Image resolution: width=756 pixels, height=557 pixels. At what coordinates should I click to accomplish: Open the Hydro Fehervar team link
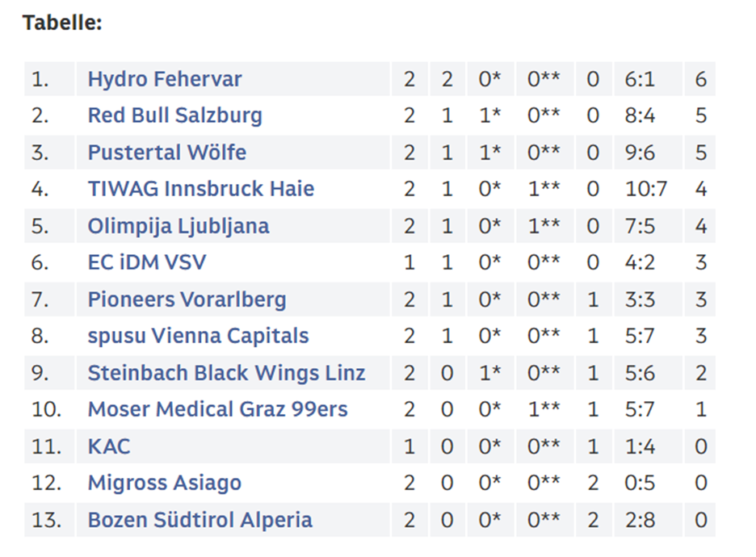click(165, 79)
